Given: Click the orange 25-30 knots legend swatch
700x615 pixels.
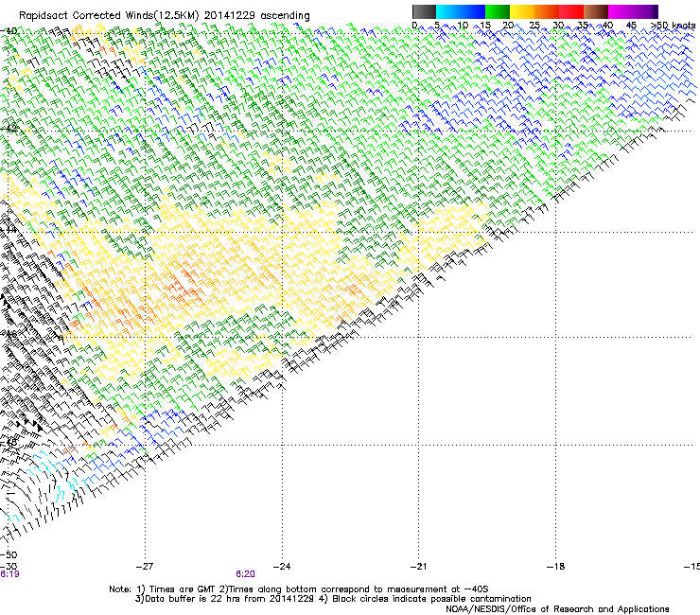Looking at the screenshot, I should pyautogui.click(x=546, y=11).
